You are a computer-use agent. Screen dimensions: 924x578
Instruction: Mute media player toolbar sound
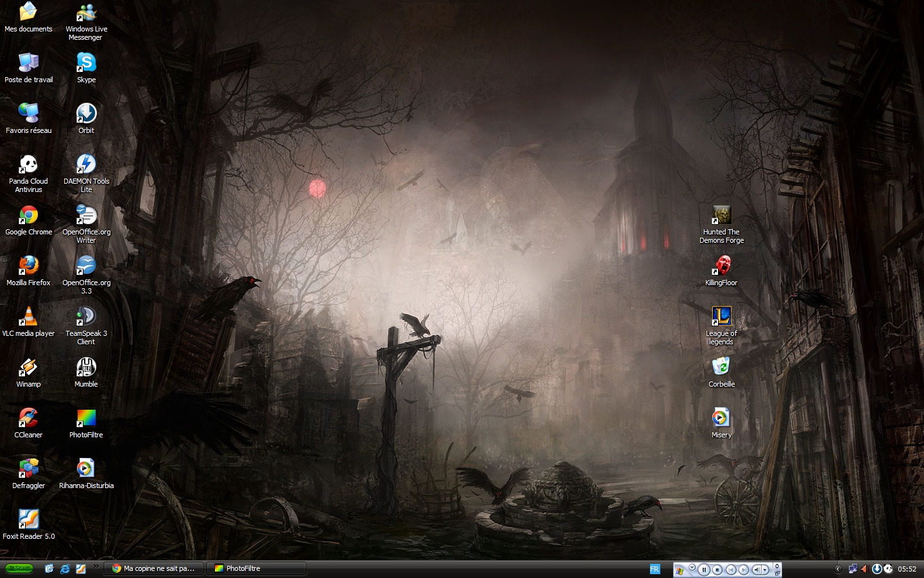tap(757, 570)
